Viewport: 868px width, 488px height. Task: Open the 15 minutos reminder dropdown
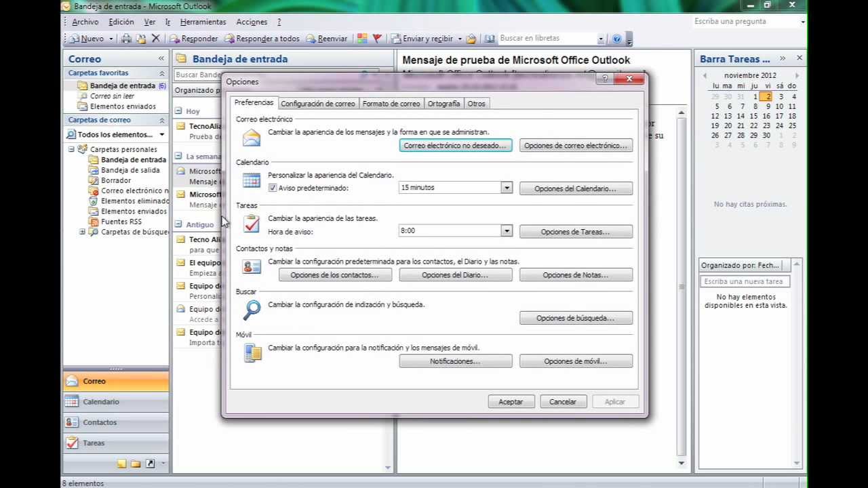pyautogui.click(x=507, y=188)
